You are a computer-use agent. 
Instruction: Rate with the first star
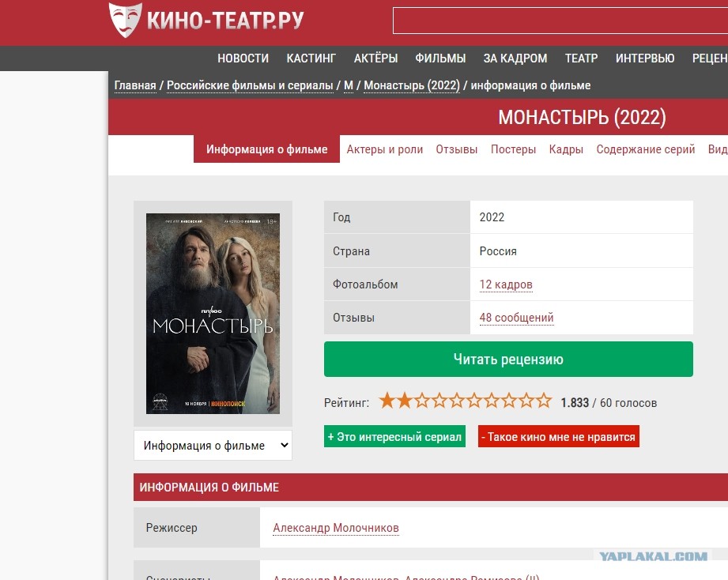387,401
